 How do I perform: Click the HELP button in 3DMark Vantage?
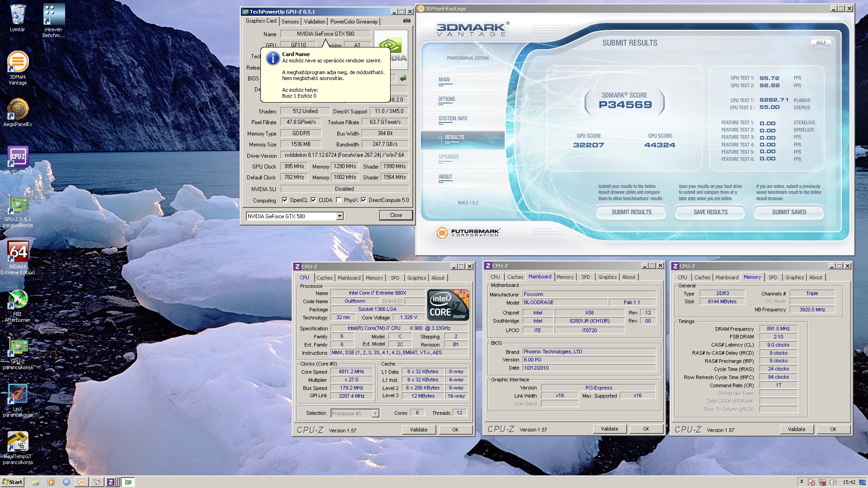coord(821,42)
